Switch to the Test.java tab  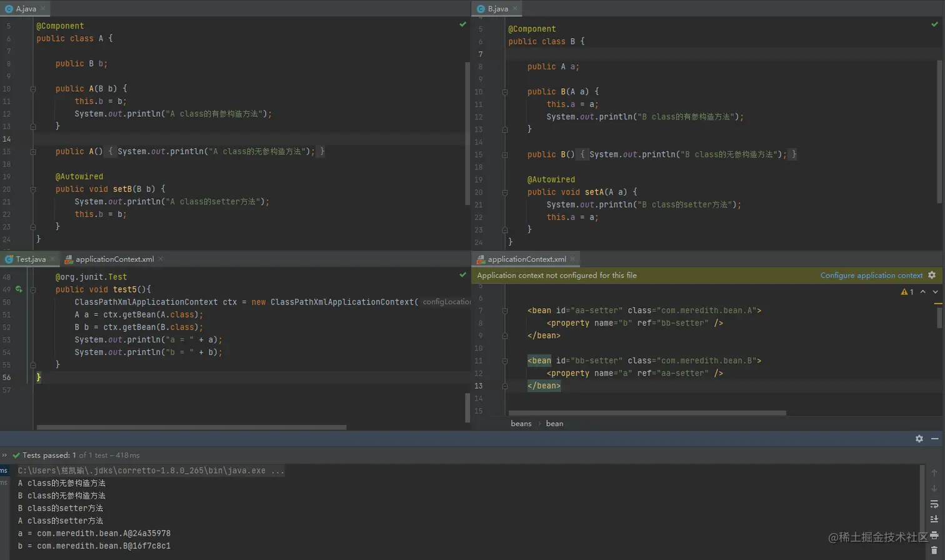point(30,259)
